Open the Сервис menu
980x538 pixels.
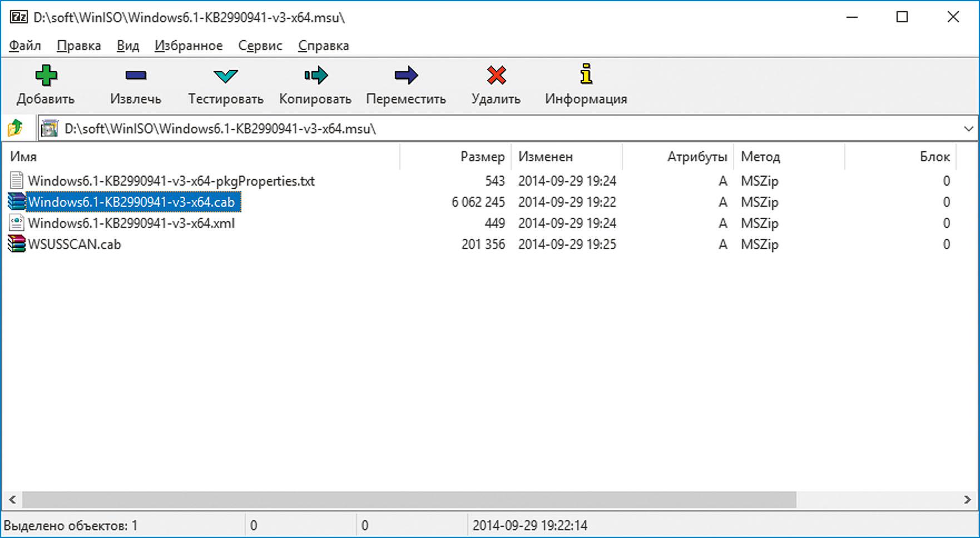(260, 46)
